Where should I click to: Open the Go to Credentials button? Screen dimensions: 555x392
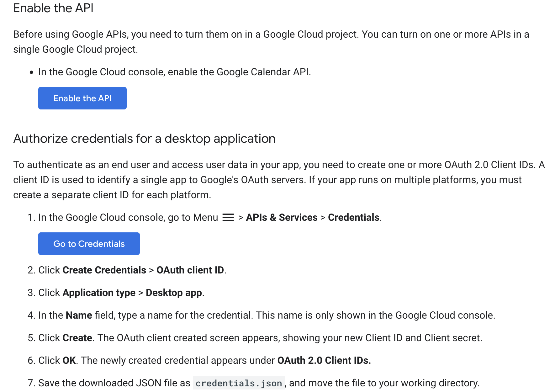tap(89, 244)
